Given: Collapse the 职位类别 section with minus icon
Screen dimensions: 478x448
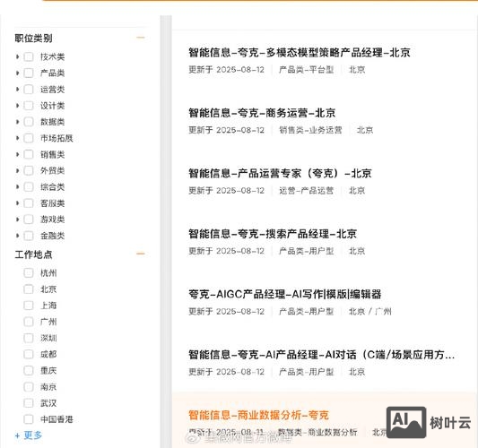Looking at the screenshot, I should click(141, 38).
